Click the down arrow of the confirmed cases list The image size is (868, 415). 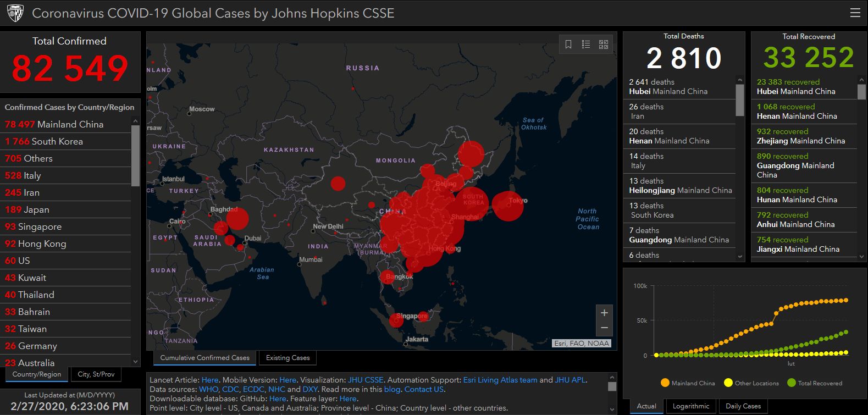tap(136, 362)
